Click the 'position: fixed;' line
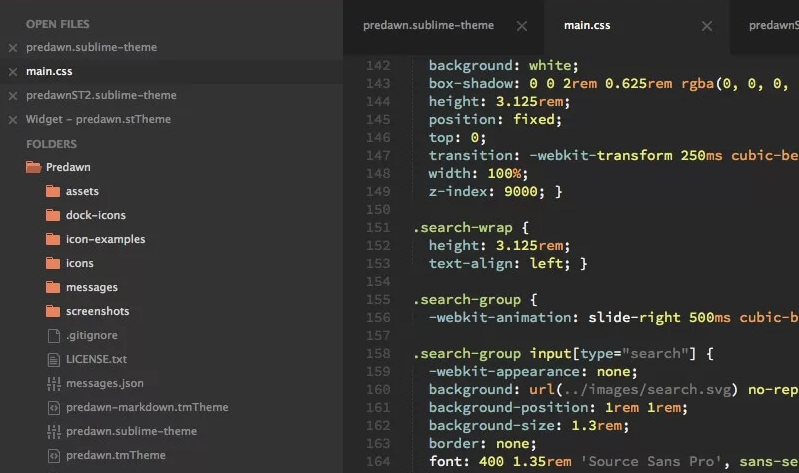The image size is (799, 473). pos(495,120)
